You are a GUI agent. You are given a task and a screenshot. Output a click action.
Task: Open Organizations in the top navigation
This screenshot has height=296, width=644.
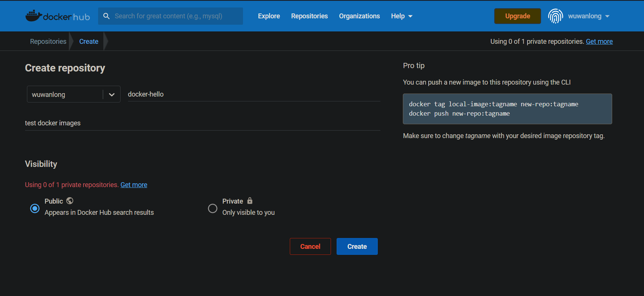359,16
